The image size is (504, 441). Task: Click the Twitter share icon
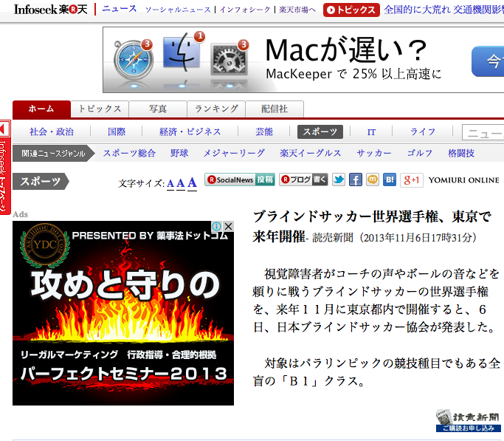click(x=339, y=180)
